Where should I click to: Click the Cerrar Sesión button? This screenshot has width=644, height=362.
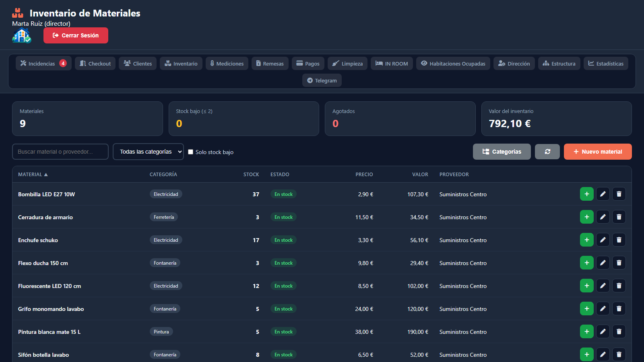click(76, 35)
